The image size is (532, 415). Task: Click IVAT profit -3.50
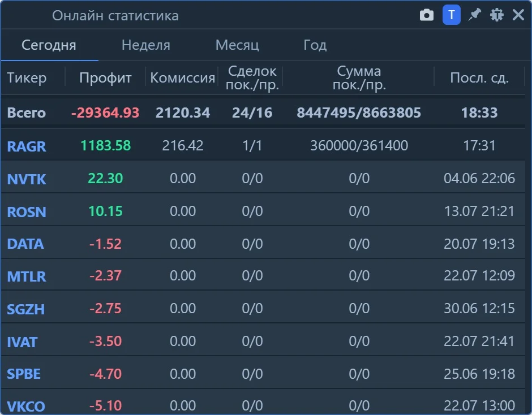(105, 341)
